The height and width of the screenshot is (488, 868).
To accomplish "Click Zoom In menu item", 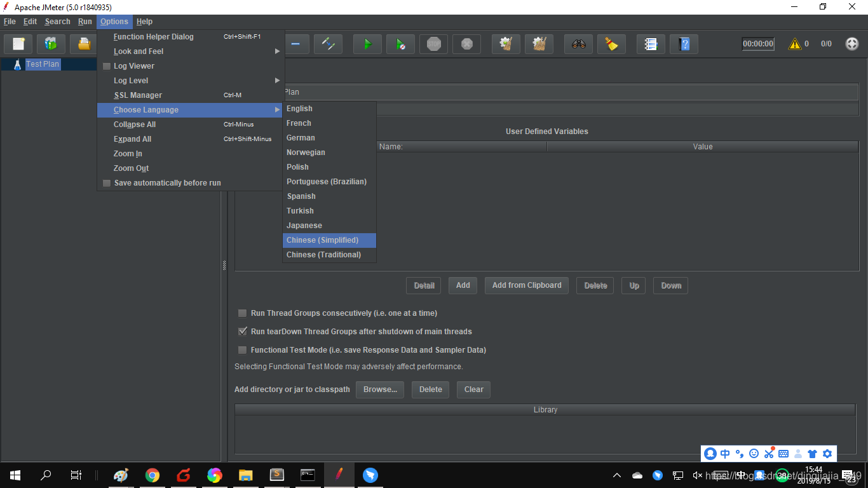I will (189, 154).
